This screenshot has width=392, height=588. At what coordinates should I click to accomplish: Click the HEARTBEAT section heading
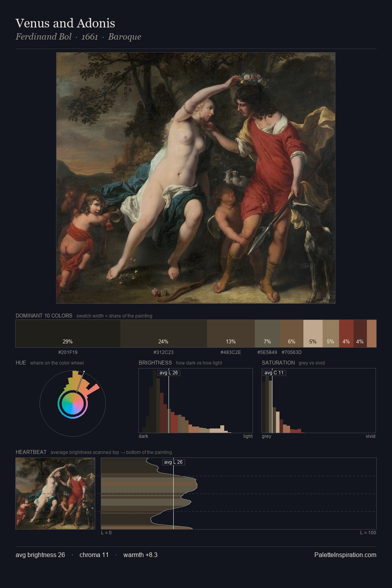(31, 452)
